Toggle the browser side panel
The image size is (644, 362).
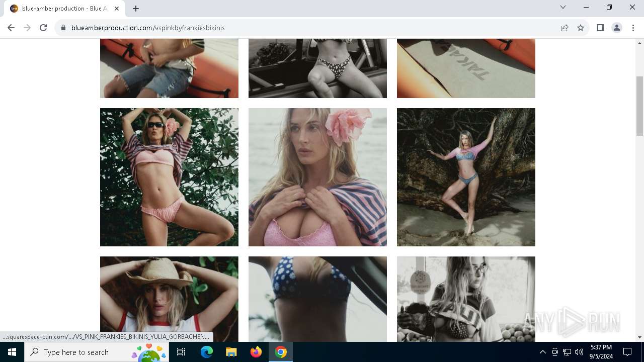(600, 28)
